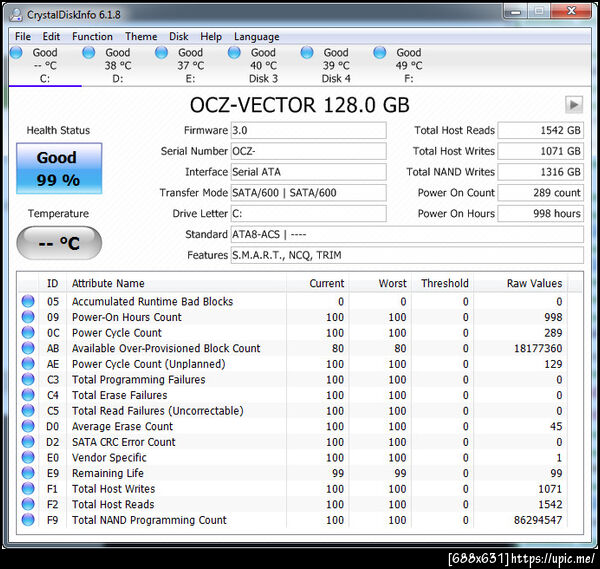The image size is (600, 569).
Task: Click the blue status orb for Disk 4
Action: coord(307,52)
